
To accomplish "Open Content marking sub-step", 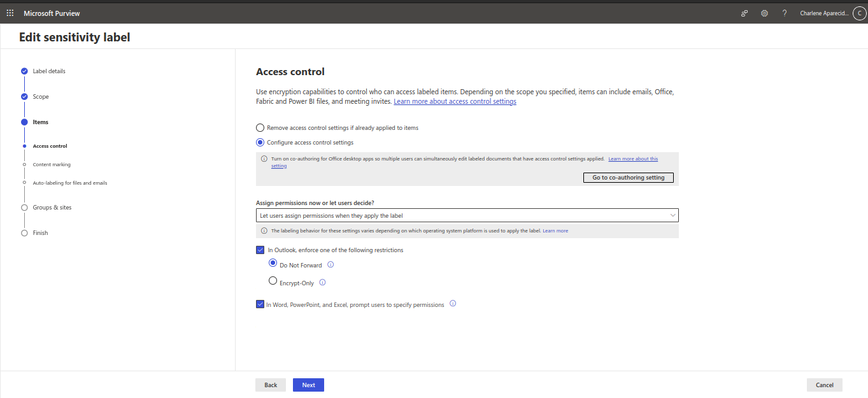I will 52,164.
